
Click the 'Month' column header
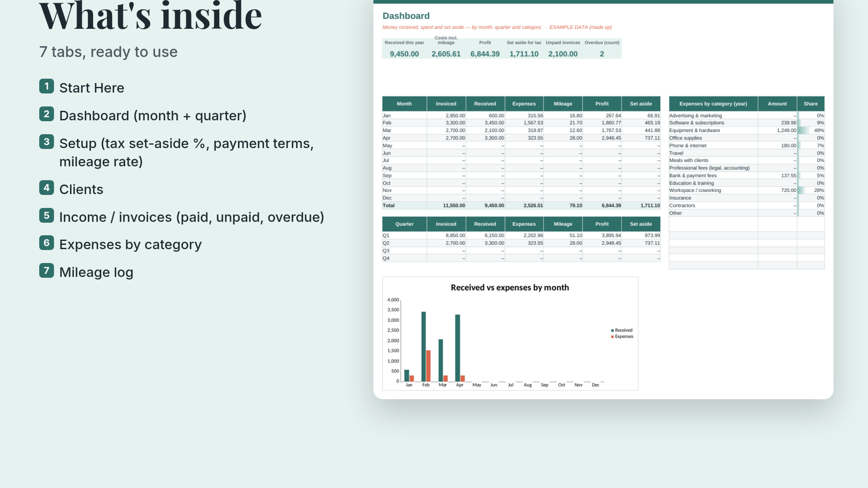pyautogui.click(x=405, y=104)
